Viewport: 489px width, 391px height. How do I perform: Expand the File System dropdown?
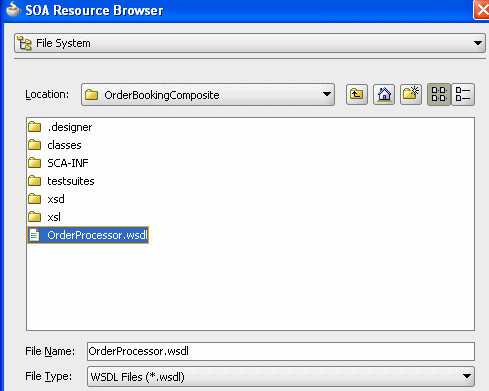point(478,43)
